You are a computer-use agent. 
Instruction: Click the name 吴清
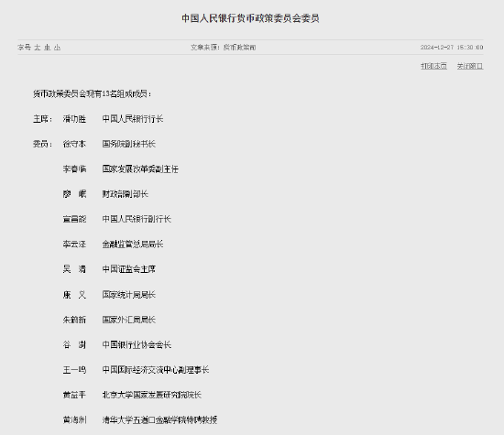[74, 269]
